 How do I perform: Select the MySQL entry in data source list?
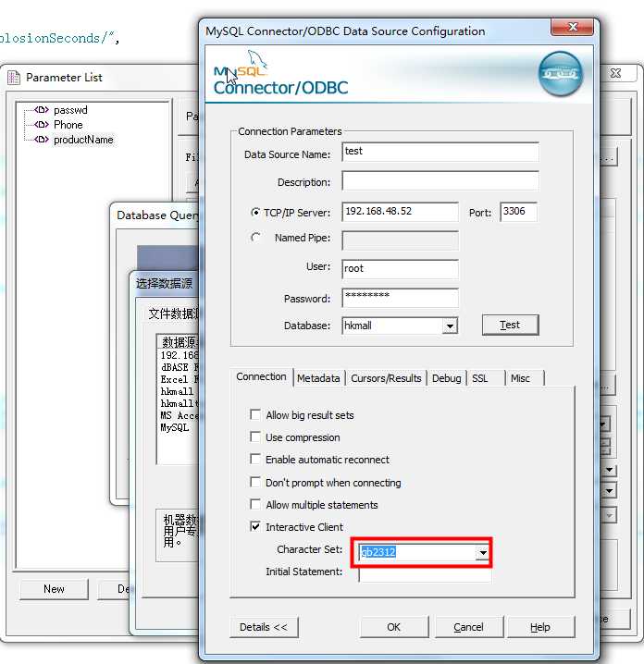point(175,427)
